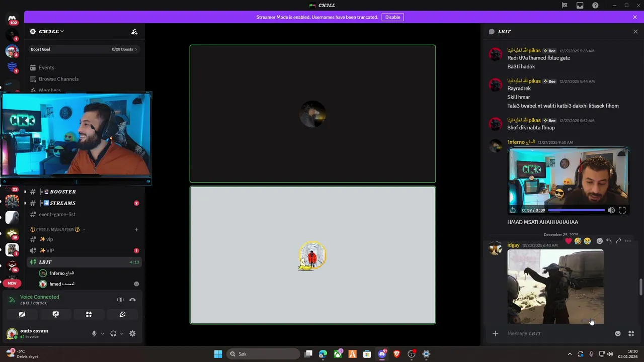This screenshot has height=362, width=644.
Task: Open attachment plus button in message box
Action: point(495,333)
